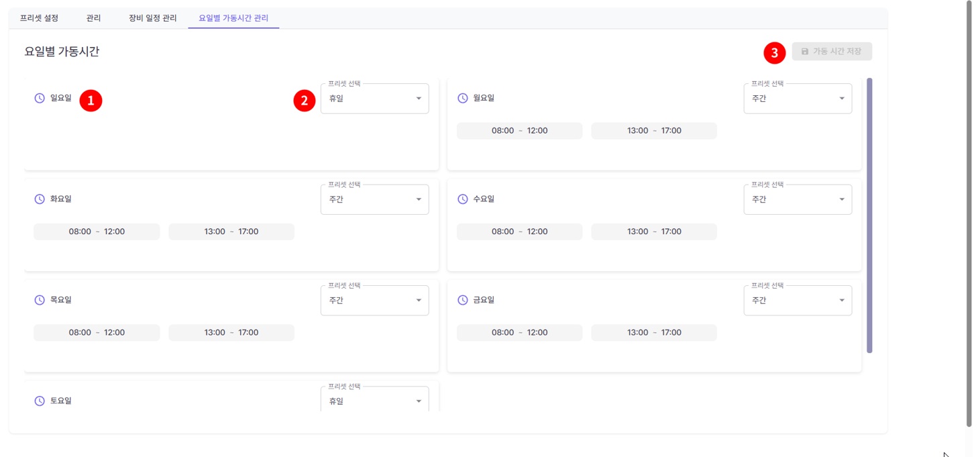Go to the 관리 tab
This screenshot has width=980, height=457.
pos(93,18)
